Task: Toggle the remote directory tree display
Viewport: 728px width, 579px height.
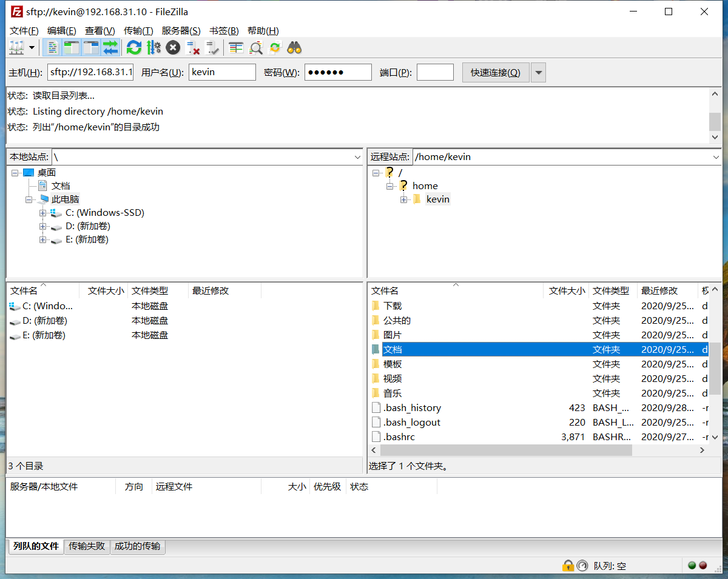Action: (x=89, y=47)
